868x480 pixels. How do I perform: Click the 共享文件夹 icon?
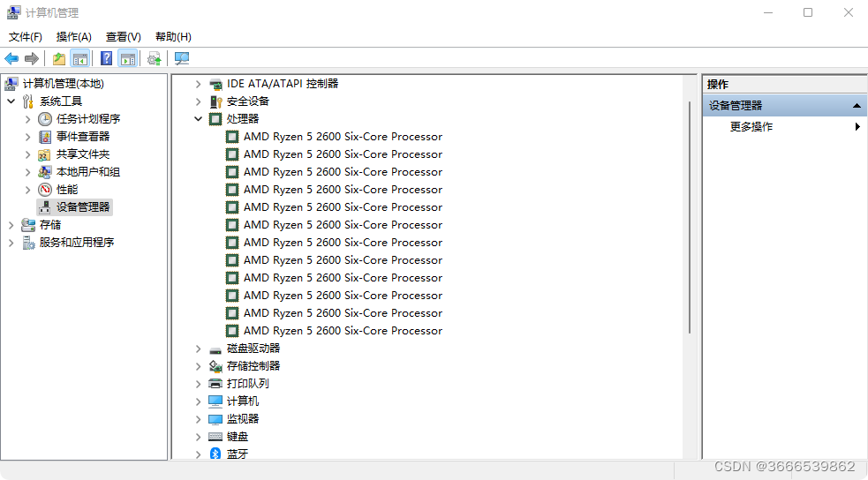(x=45, y=154)
